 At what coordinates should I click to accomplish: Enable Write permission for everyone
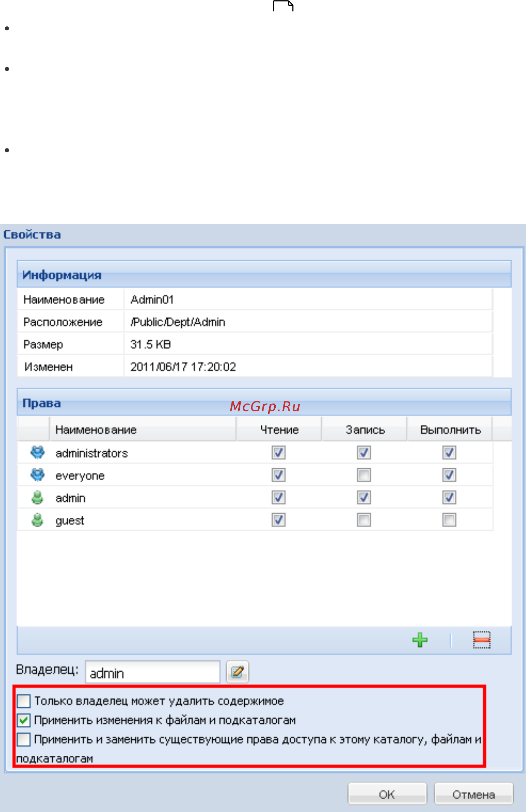click(x=364, y=475)
